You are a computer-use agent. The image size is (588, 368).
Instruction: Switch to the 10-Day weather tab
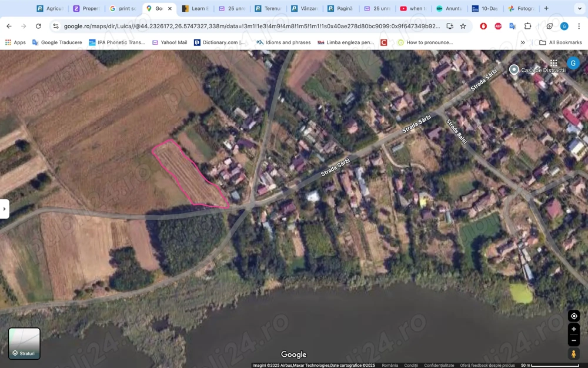click(485, 9)
